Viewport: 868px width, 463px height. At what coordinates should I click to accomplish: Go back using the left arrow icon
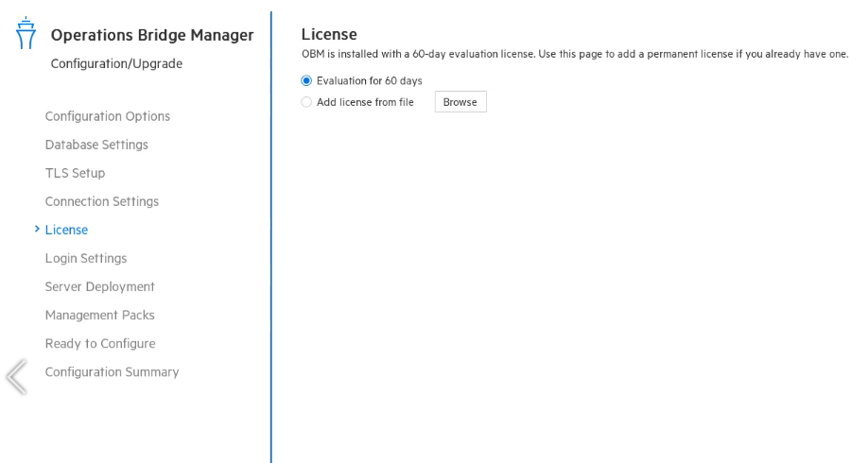[x=17, y=377]
